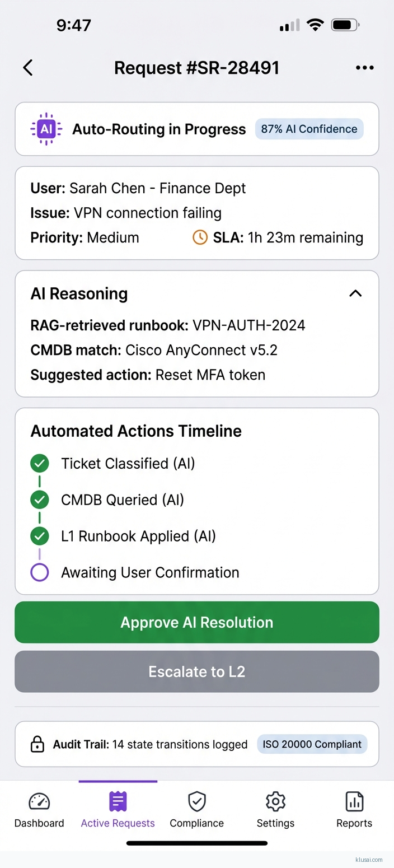Click the Ticket Classified green checkmark

(x=39, y=464)
